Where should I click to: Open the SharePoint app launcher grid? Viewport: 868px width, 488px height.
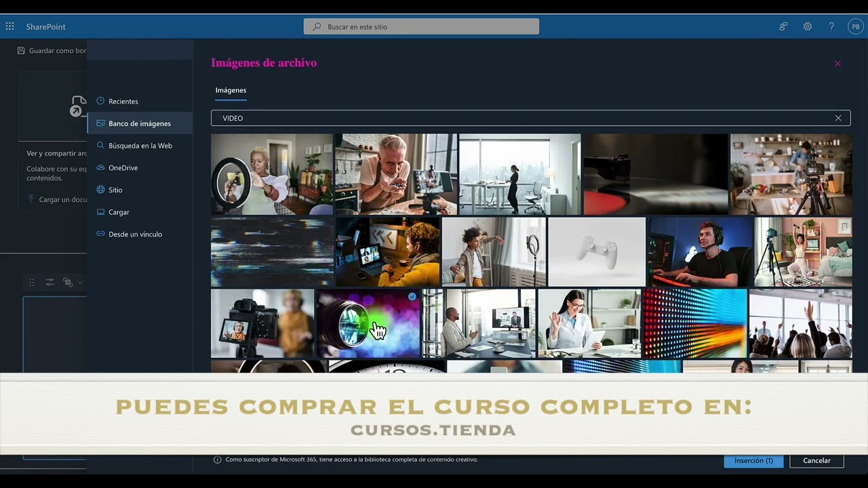click(9, 26)
